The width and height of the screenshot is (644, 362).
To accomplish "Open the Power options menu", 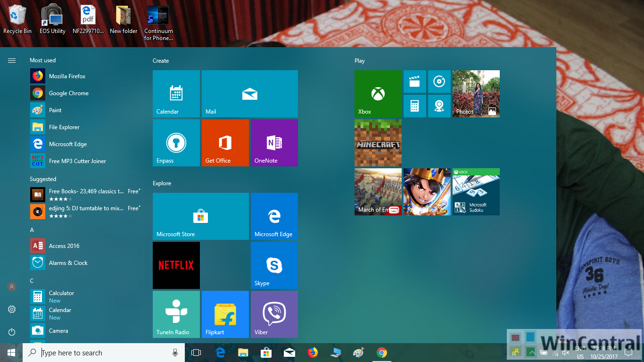I will tap(12, 332).
